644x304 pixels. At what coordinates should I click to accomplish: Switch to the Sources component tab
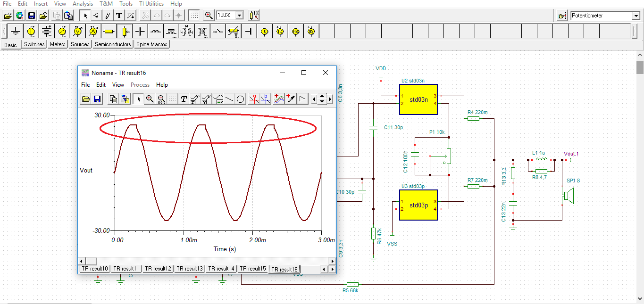pyautogui.click(x=80, y=44)
